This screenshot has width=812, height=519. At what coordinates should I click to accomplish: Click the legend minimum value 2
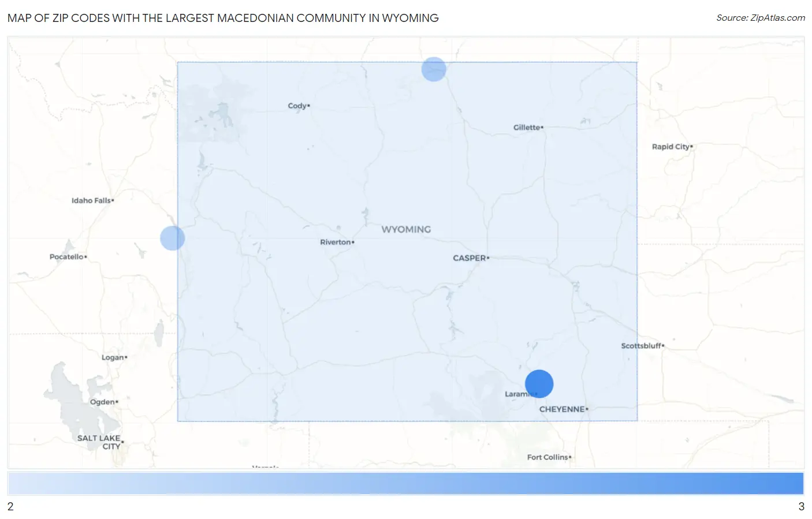click(10, 506)
